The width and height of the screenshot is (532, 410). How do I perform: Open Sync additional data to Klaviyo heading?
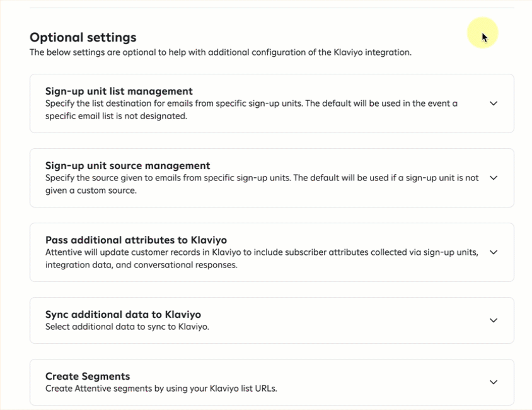tap(123, 314)
